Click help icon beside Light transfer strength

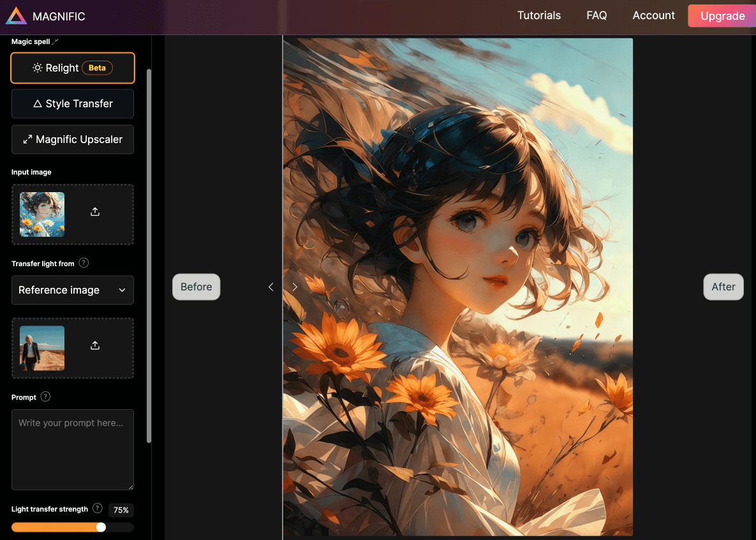click(x=97, y=509)
